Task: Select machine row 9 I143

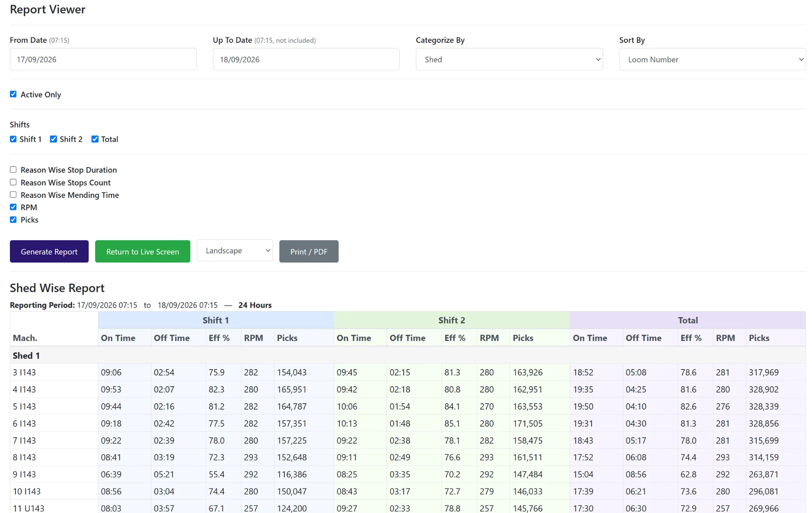Action: (408, 474)
